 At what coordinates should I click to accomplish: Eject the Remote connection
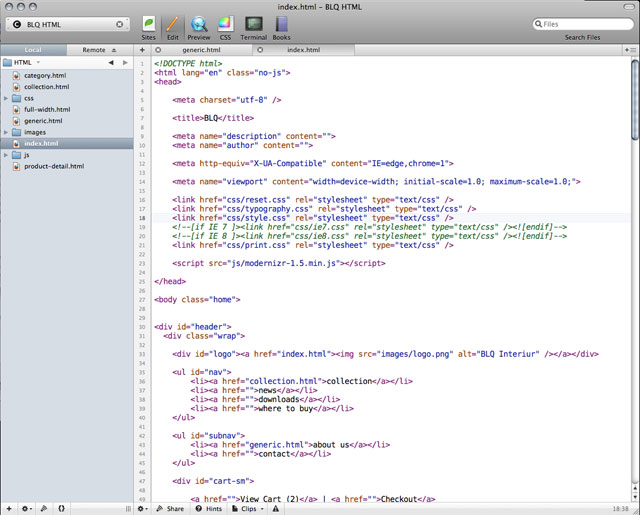pos(114,50)
